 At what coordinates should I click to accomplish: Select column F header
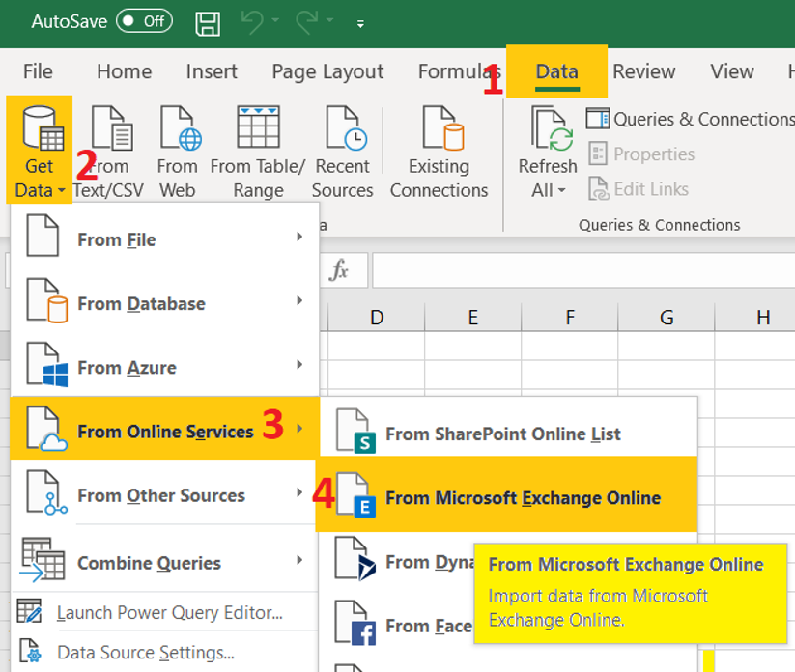point(570,318)
